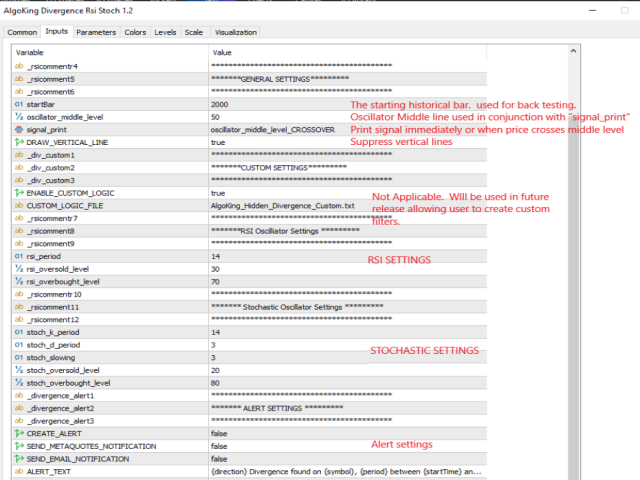Select the signal_print variable name

[x=47, y=130]
